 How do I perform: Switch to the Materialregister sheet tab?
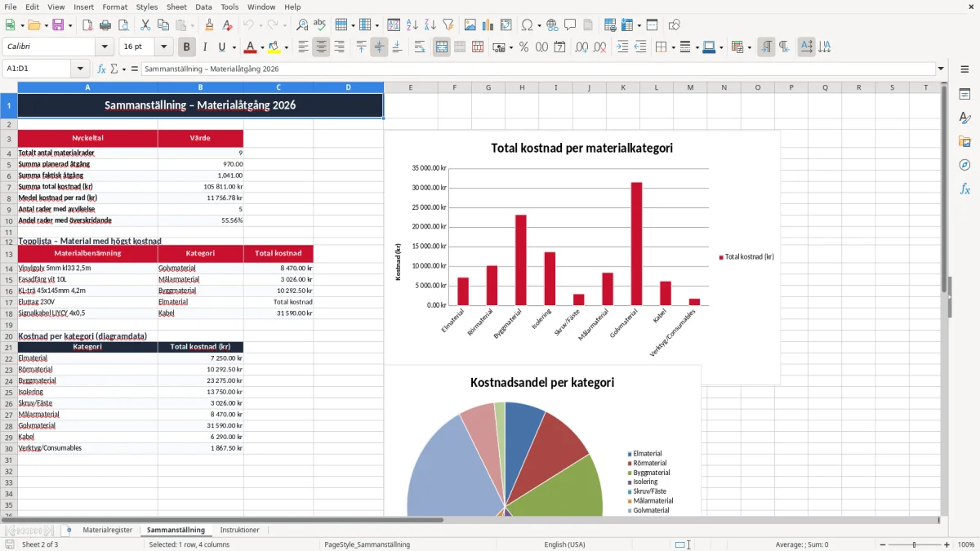click(x=107, y=531)
